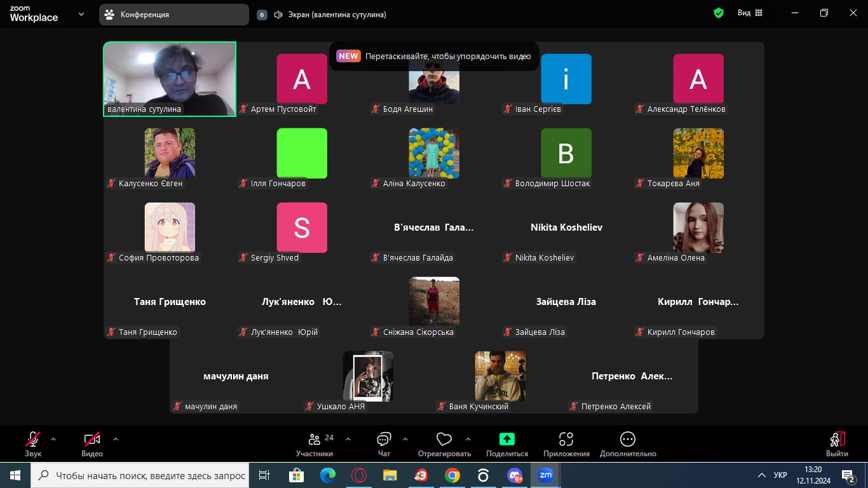Open the Вид view layout button
Screen dimensions: 868x488
749,13
